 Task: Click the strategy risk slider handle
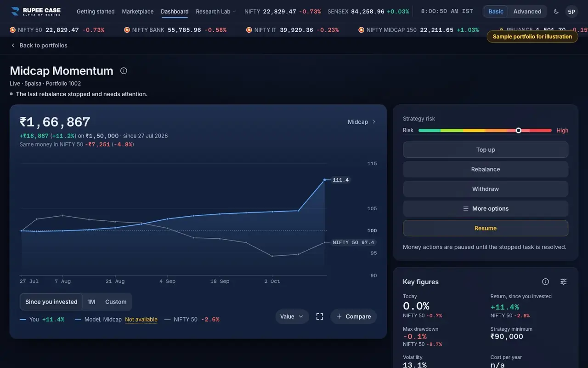click(x=519, y=131)
